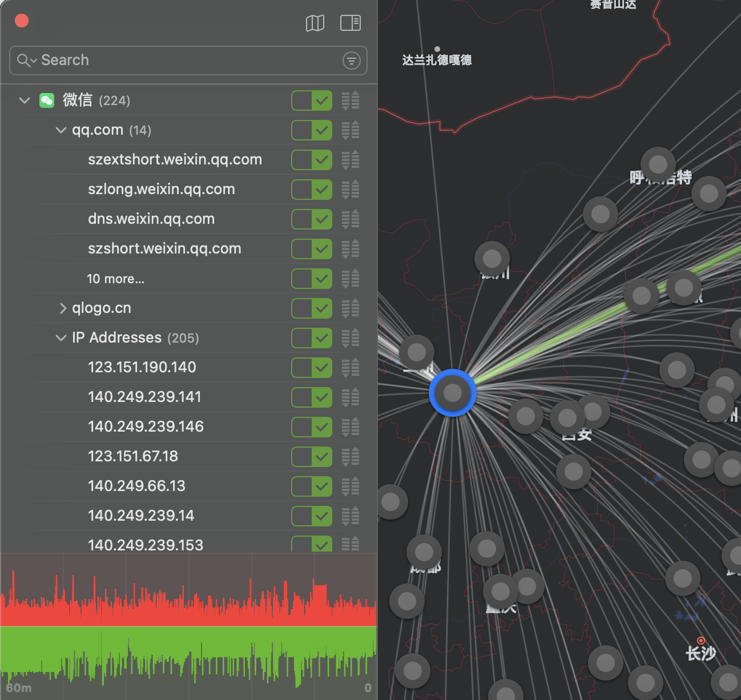Open search options dropdown magnifier

click(27, 61)
